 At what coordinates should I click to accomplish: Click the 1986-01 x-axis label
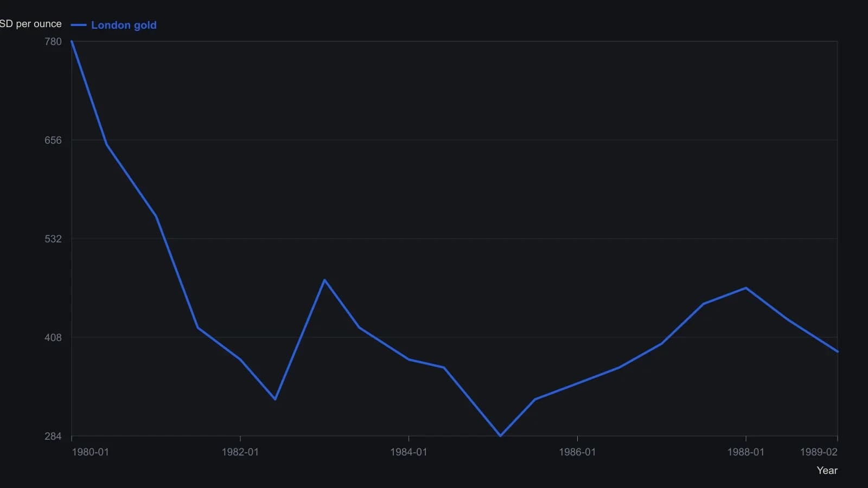(577, 452)
